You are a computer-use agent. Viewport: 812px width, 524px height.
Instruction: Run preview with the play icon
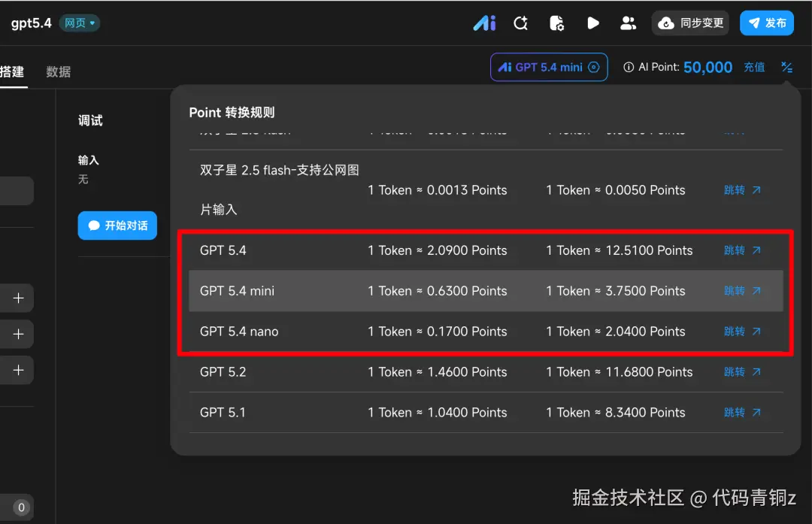coord(593,23)
